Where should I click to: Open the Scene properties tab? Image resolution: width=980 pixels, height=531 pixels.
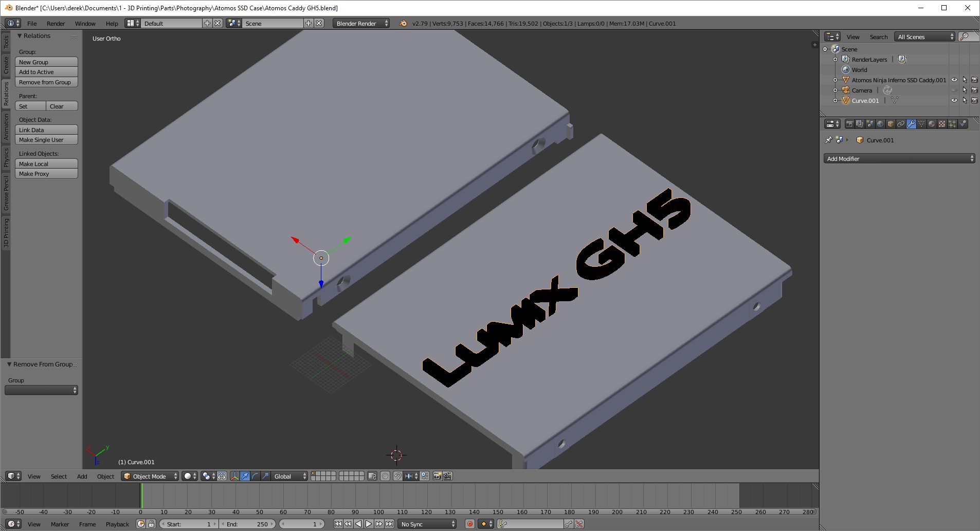(870, 124)
